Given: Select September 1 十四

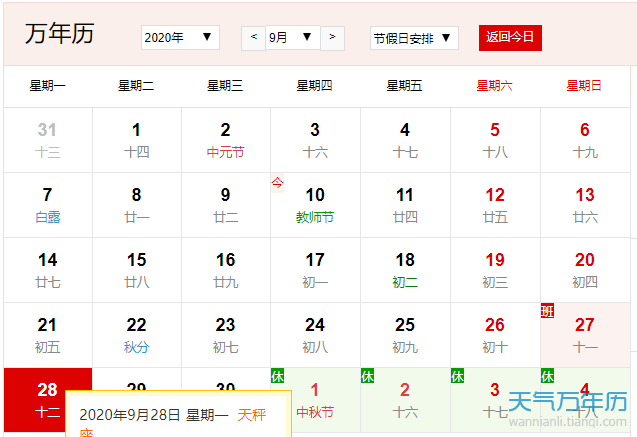Looking at the screenshot, I should [x=137, y=140].
